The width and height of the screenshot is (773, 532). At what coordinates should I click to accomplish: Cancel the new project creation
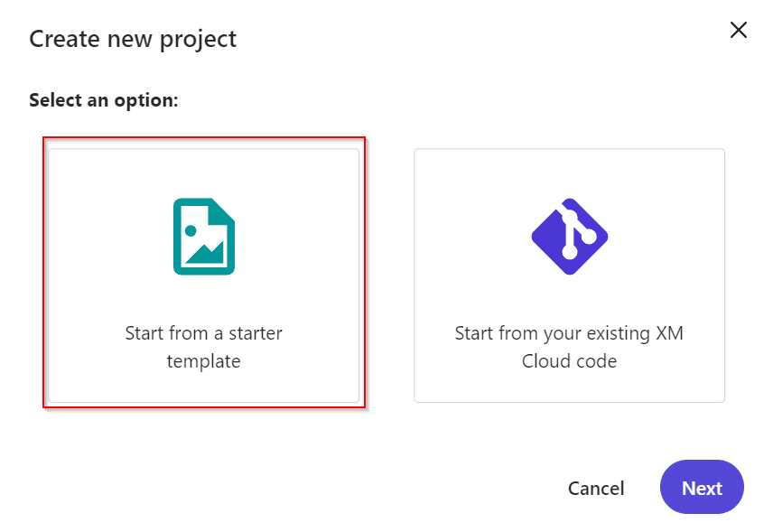pos(596,489)
